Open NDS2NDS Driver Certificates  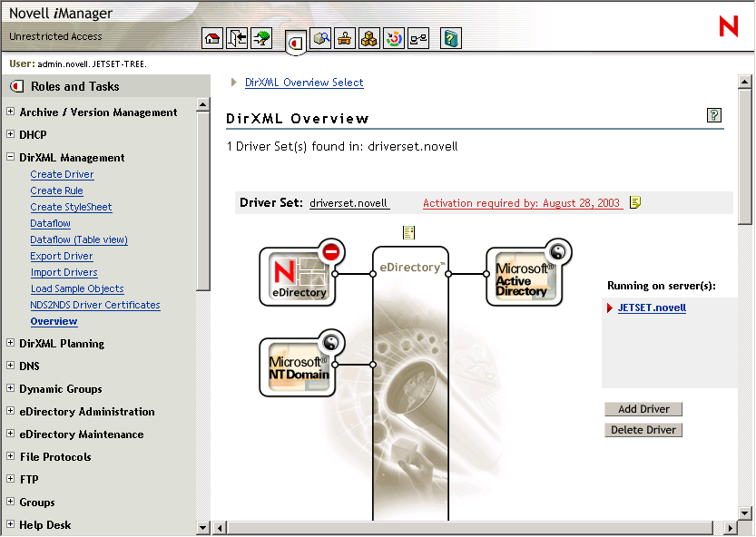point(95,305)
